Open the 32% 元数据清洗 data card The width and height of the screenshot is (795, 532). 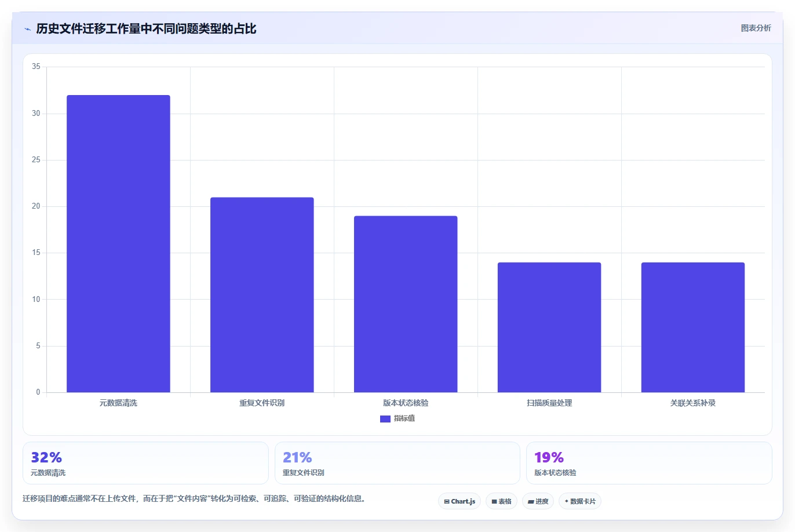tap(145, 463)
